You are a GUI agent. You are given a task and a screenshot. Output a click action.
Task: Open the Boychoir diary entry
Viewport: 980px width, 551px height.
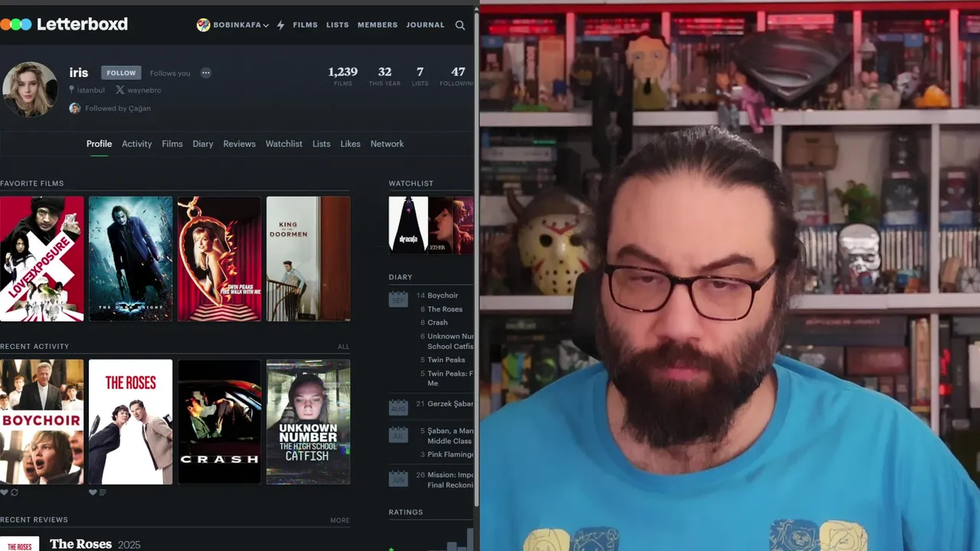click(443, 295)
